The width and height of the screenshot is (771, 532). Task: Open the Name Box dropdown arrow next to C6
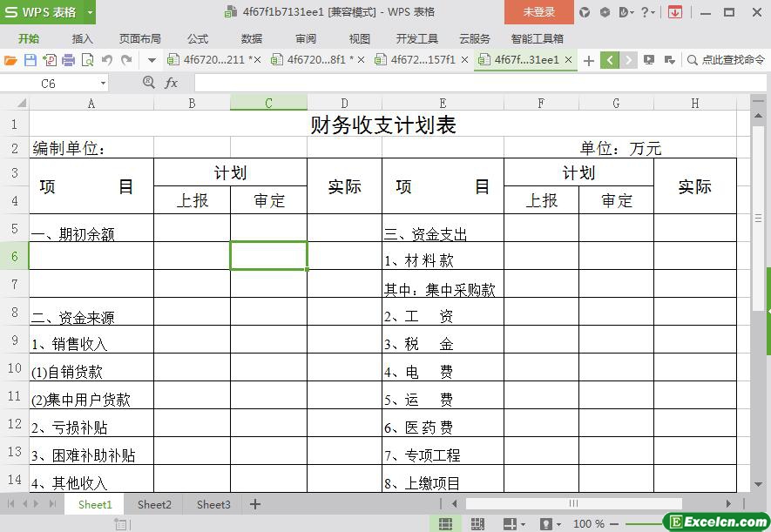pos(103,84)
